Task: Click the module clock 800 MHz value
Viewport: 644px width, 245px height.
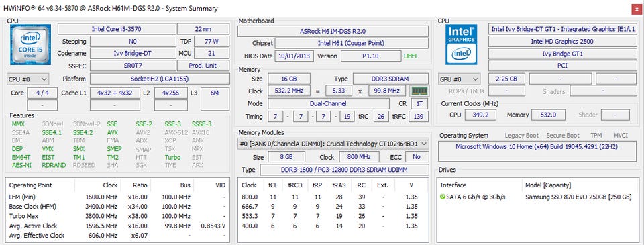Action: click(358, 157)
